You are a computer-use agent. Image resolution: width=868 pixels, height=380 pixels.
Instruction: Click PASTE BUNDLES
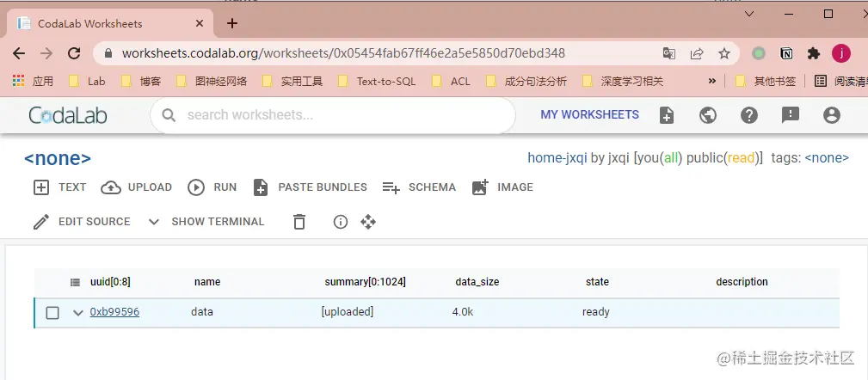click(310, 187)
